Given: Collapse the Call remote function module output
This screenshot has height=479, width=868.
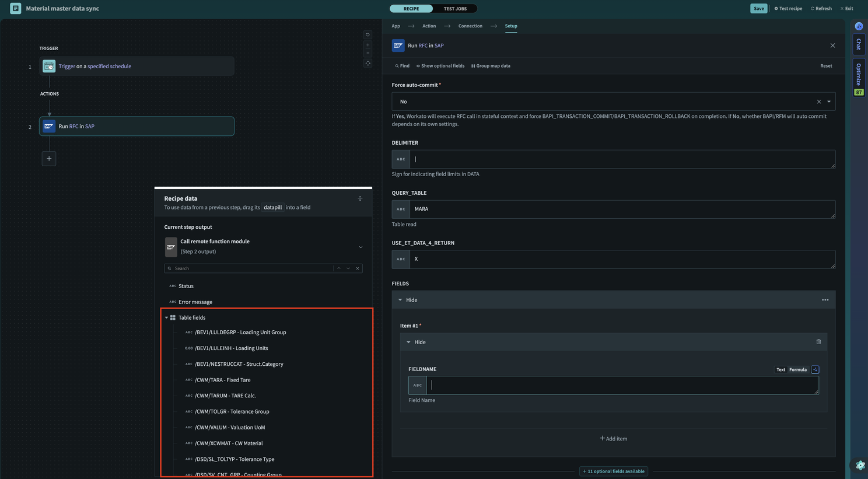Looking at the screenshot, I should coord(360,247).
